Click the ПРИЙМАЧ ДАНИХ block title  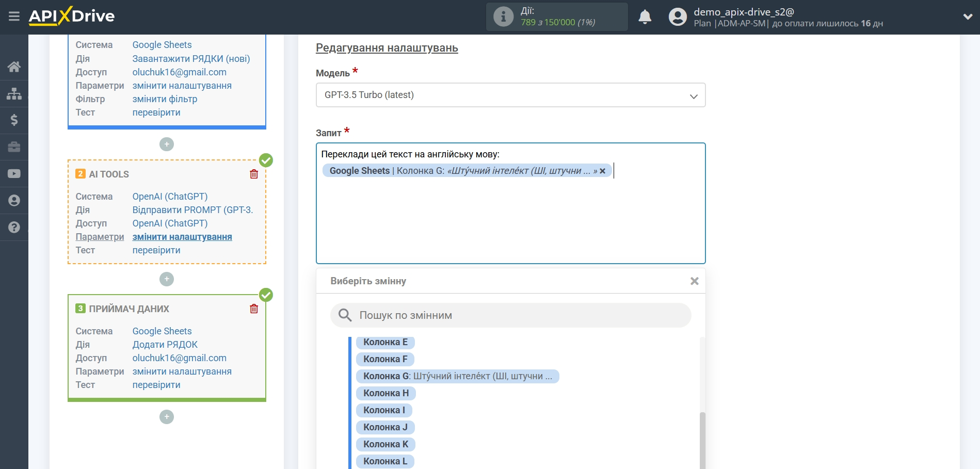click(x=129, y=309)
